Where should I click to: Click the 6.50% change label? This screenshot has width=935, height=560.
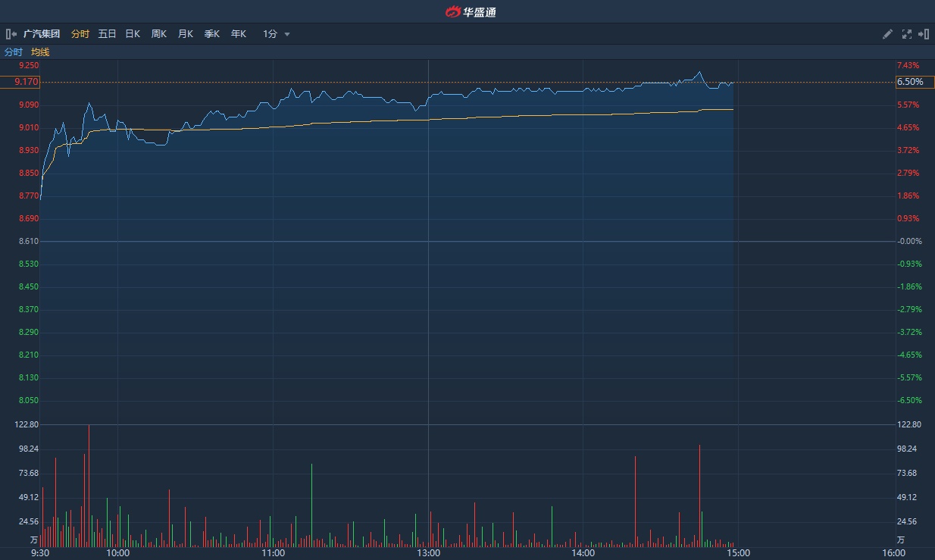click(910, 82)
